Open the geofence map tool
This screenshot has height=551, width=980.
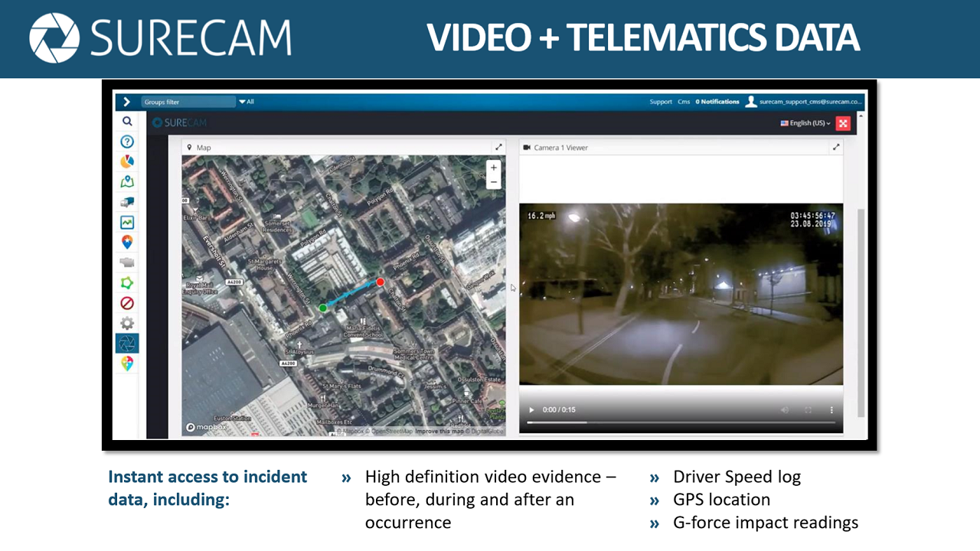point(127,181)
